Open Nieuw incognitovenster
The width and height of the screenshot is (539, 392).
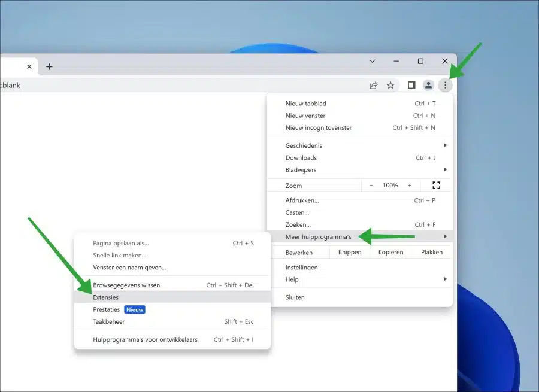[360, 127]
